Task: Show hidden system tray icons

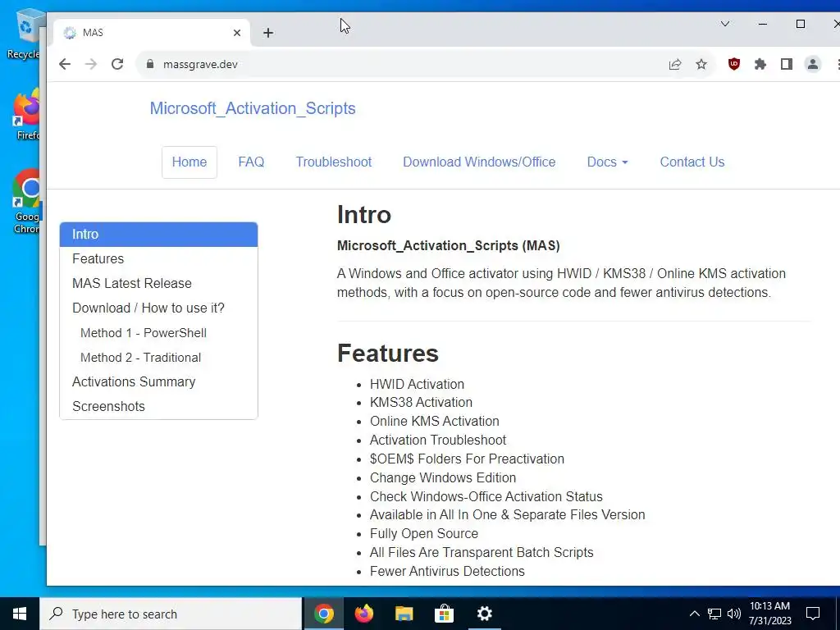Action: click(694, 614)
